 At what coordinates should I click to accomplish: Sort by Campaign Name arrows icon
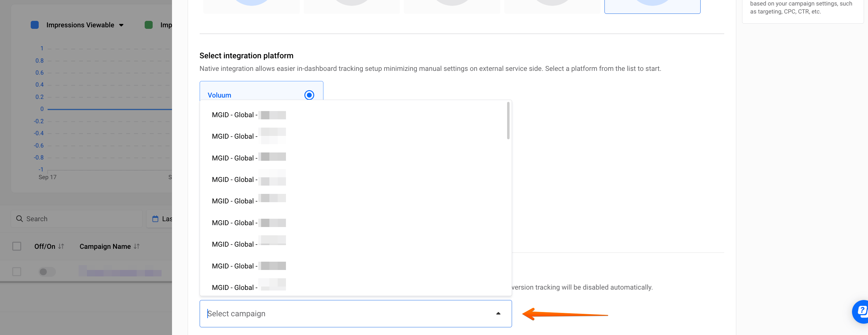[x=136, y=246]
